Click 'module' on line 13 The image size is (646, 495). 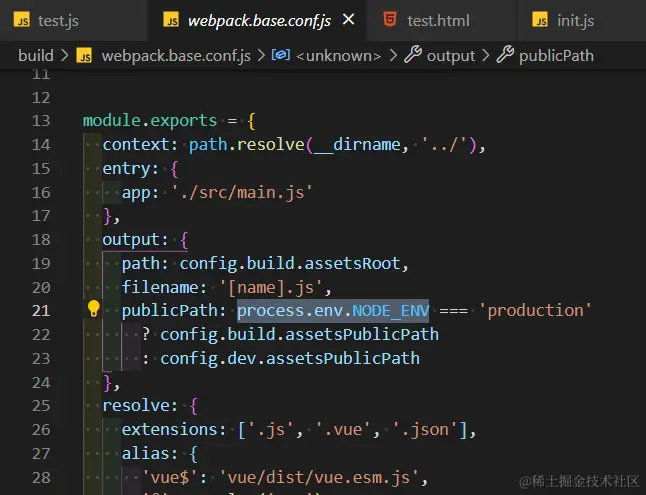click(x=112, y=120)
